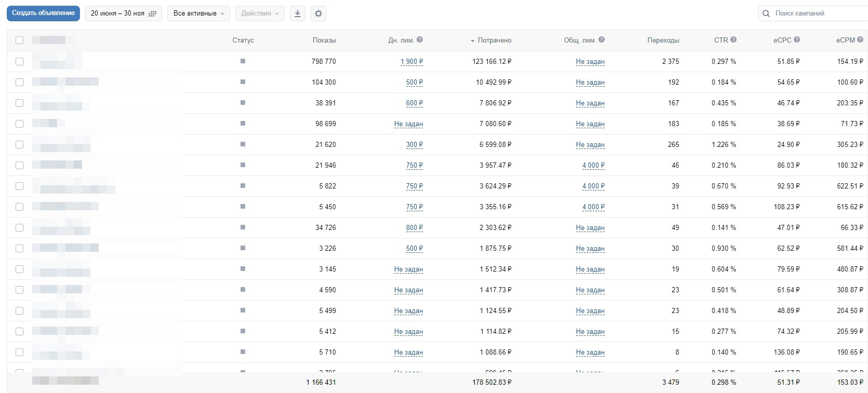This screenshot has width=868, height=393.
Task: Click the download statistics icon
Action: [x=298, y=13]
